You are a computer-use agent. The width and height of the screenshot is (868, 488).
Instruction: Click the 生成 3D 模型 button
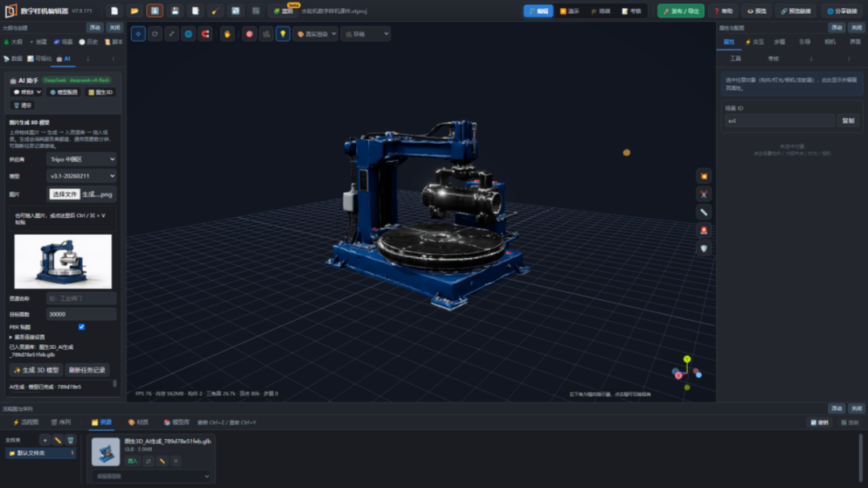36,370
